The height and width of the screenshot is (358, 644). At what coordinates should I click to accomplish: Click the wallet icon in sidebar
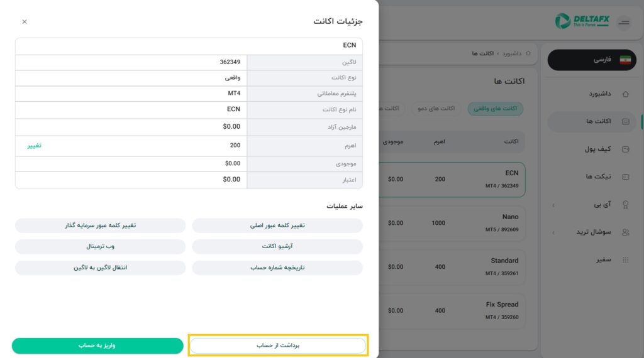[x=625, y=149]
